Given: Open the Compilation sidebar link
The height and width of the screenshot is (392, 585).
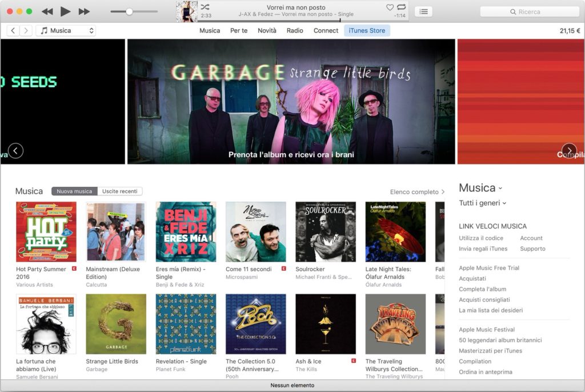Looking at the screenshot, I should click(x=475, y=361).
